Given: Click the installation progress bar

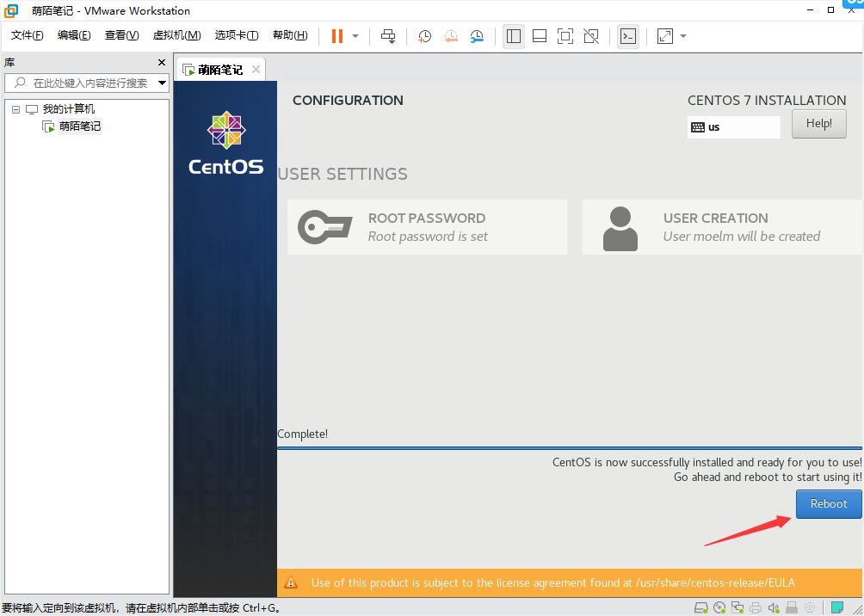Looking at the screenshot, I should click(570, 448).
